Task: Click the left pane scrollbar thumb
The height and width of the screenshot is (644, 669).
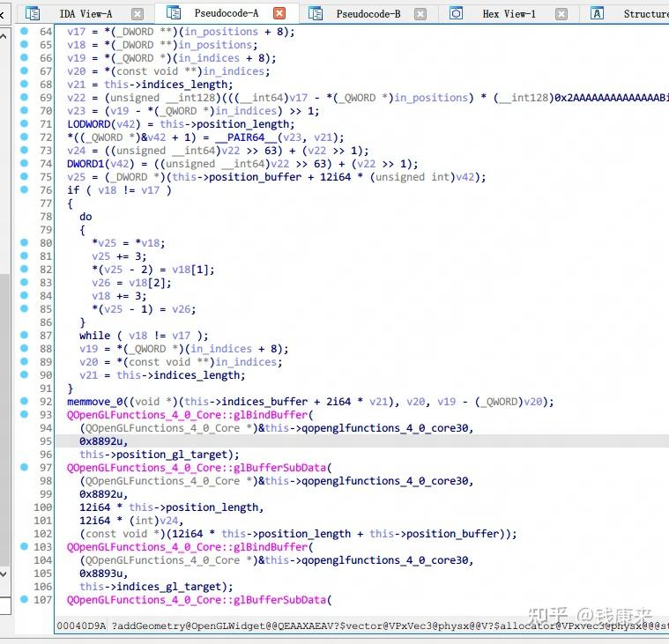Action: [x=4, y=419]
